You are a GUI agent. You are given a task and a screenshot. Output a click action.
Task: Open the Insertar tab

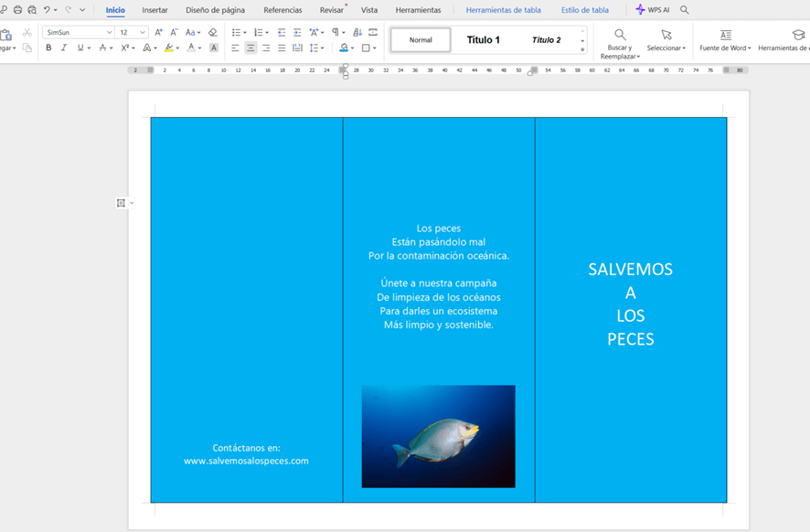155,10
